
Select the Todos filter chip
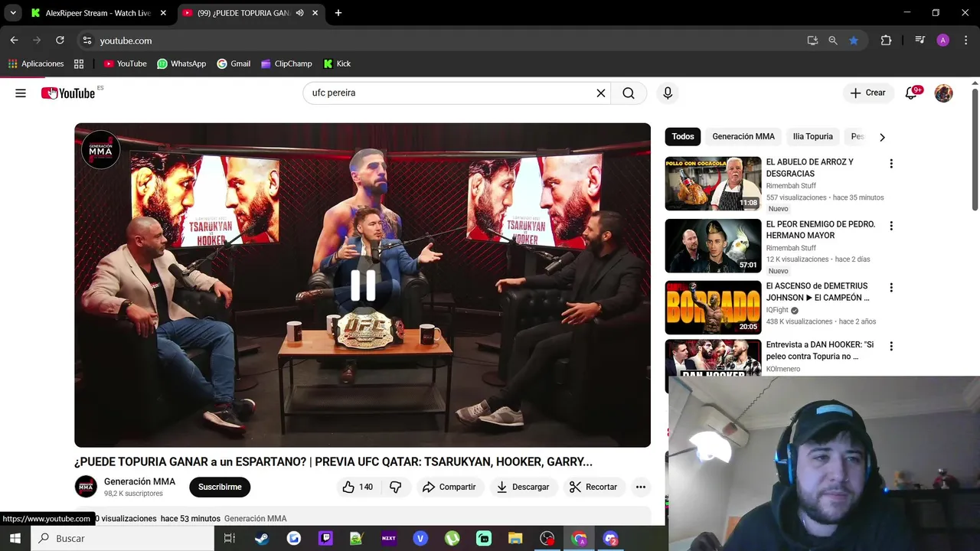pos(683,136)
